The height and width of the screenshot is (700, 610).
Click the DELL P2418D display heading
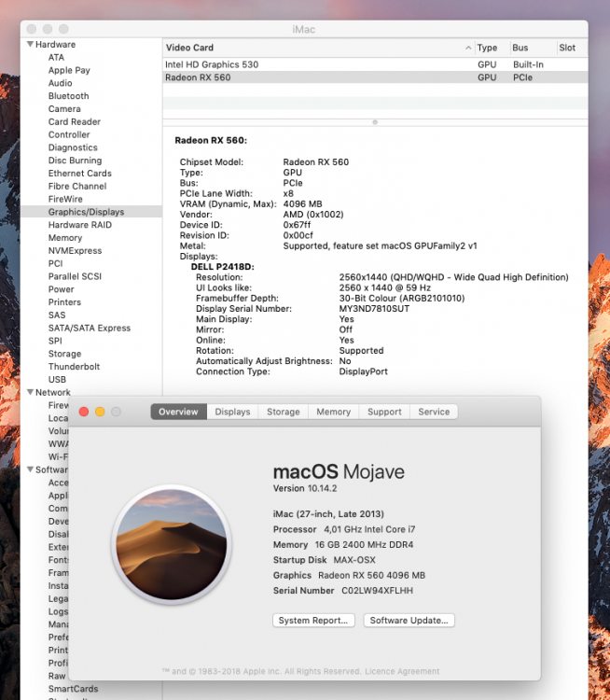(222, 267)
